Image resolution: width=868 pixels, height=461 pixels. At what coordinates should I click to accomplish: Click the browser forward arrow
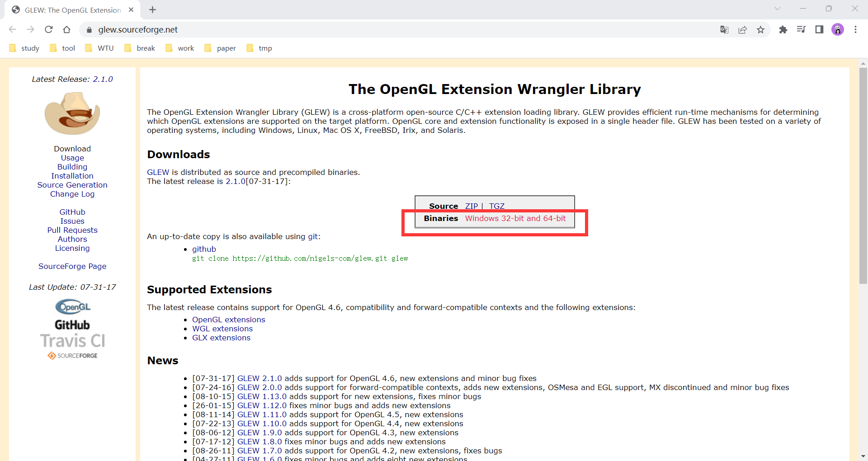coord(31,29)
